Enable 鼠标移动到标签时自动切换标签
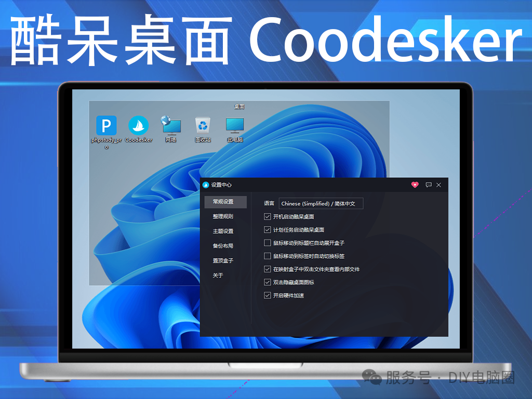 [x=268, y=256]
